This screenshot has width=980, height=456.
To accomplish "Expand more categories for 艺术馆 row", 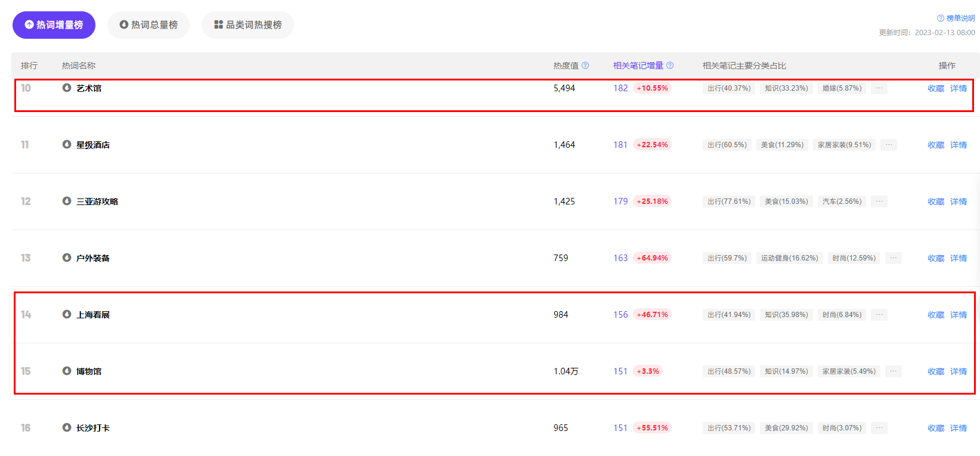I will coord(879,88).
